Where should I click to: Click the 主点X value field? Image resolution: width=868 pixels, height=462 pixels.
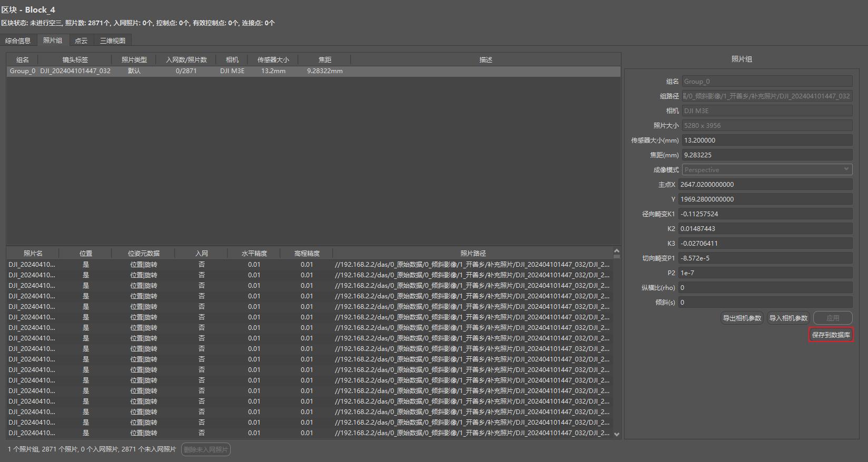pyautogui.click(x=765, y=184)
